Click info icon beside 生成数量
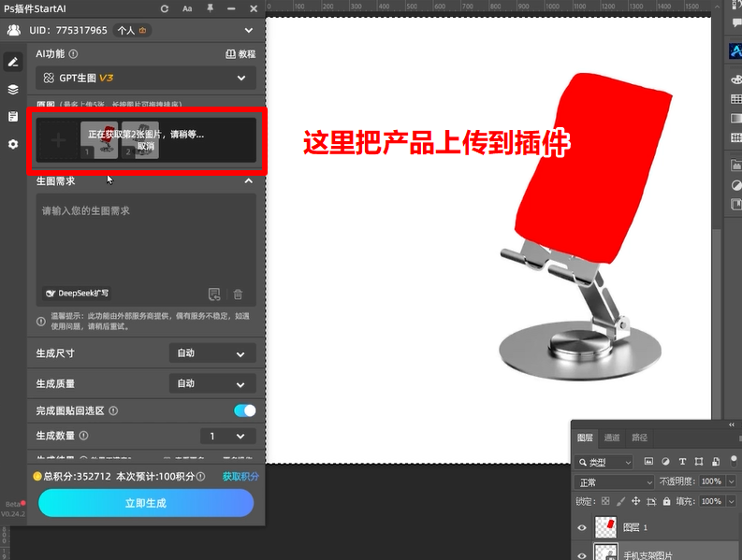The width and height of the screenshot is (742, 560). click(x=84, y=436)
